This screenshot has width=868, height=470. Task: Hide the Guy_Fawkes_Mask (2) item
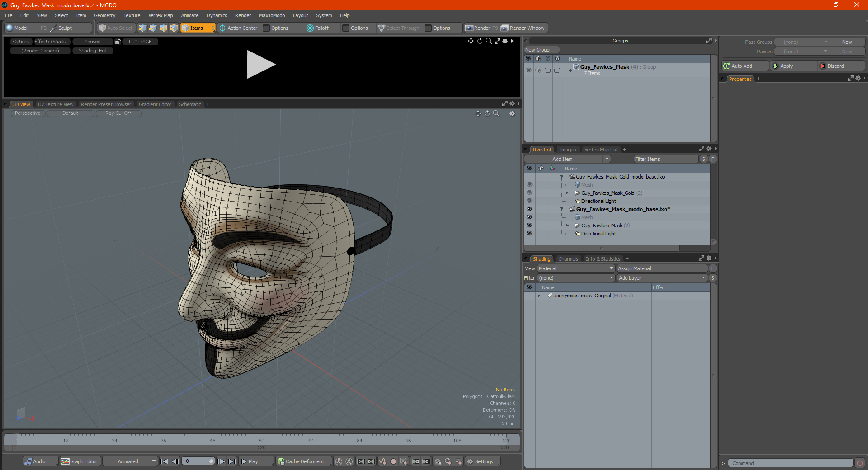[x=529, y=226]
